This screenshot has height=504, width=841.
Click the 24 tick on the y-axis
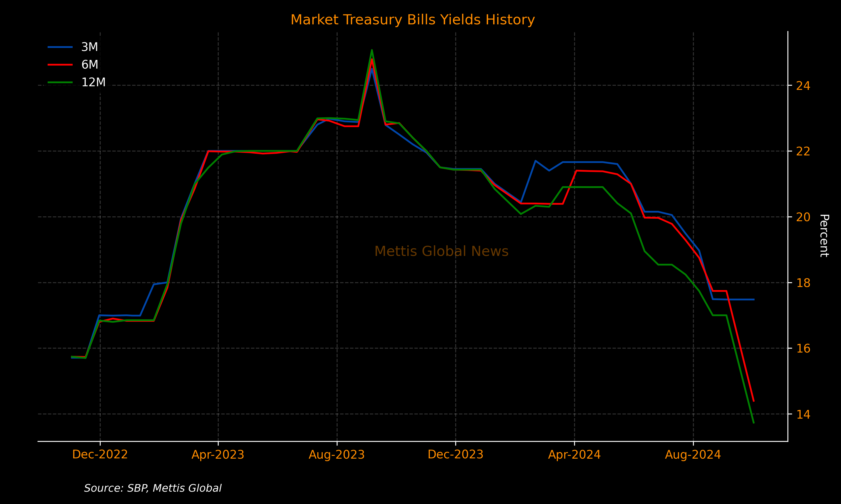pos(803,86)
